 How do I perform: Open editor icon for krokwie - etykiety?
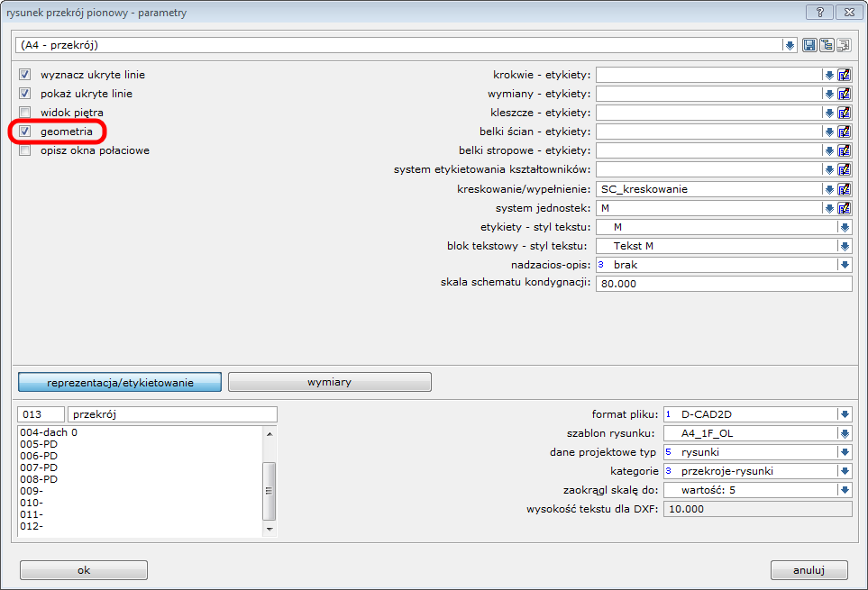tap(845, 75)
